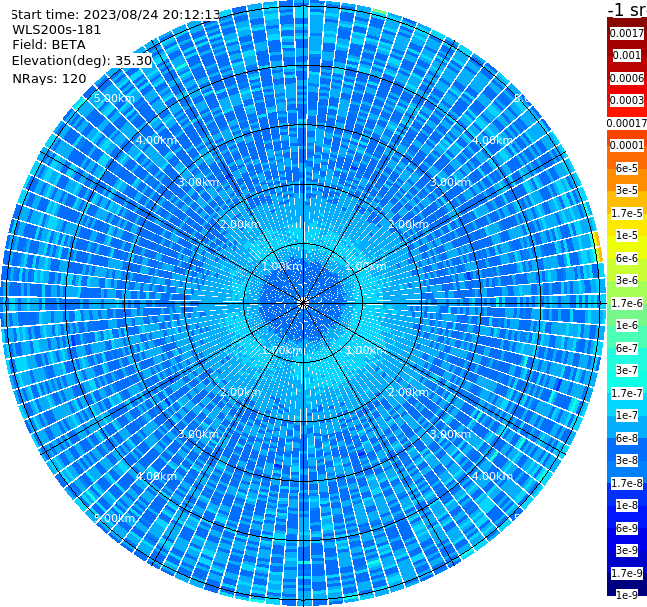Screen dimensions: 647x607
Task: Pick the light green band of the colorbar
Action: pyautogui.click(x=627, y=314)
